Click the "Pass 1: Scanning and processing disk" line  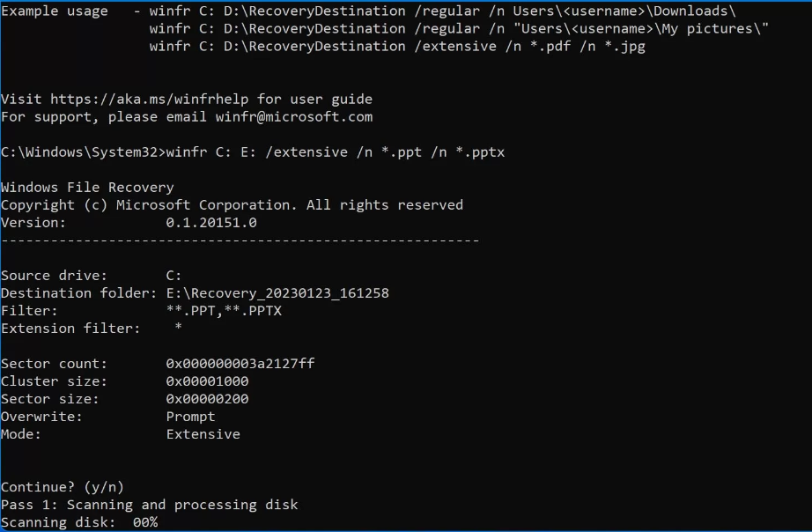tap(150, 505)
